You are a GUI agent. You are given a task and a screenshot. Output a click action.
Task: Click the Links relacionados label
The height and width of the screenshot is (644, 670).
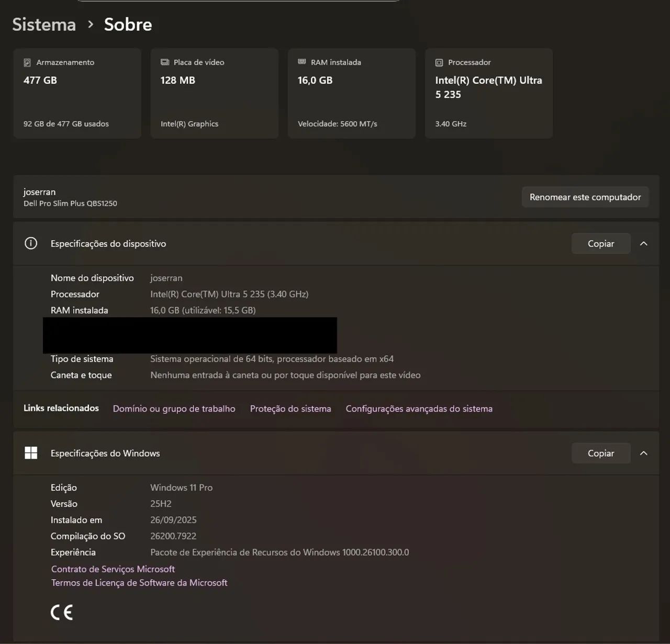click(x=61, y=408)
